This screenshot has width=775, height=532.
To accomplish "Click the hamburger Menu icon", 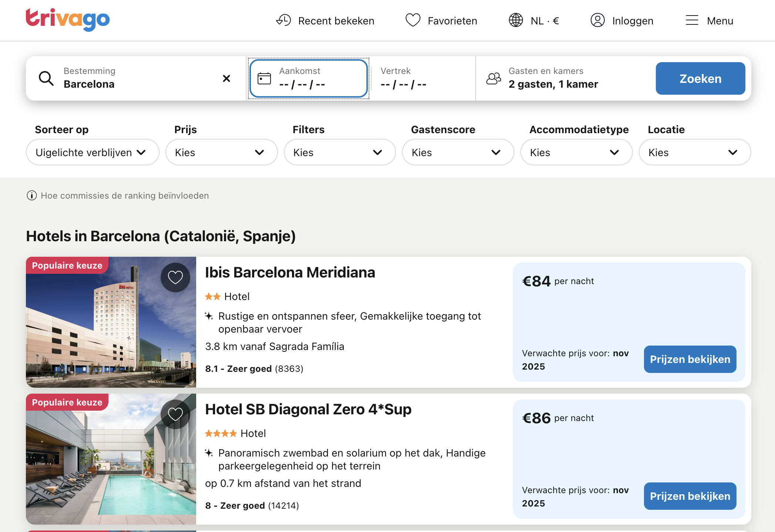I will (x=692, y=20).
